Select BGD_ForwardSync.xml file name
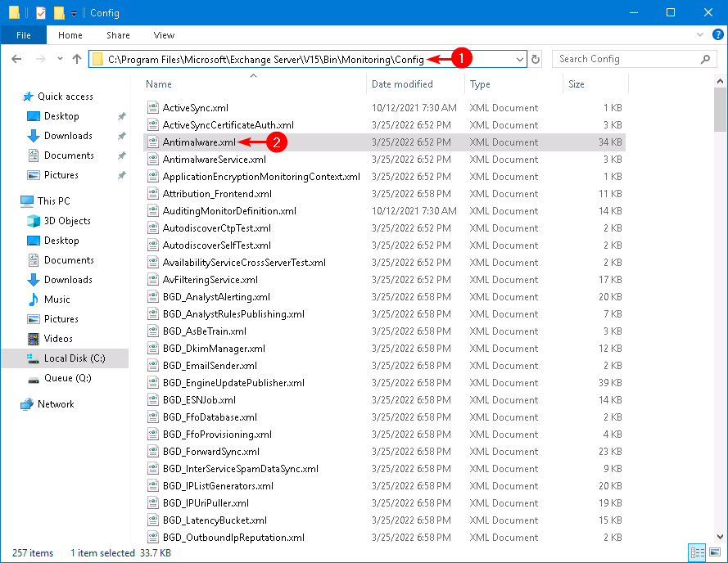728x563 pixels. [211, 452]
